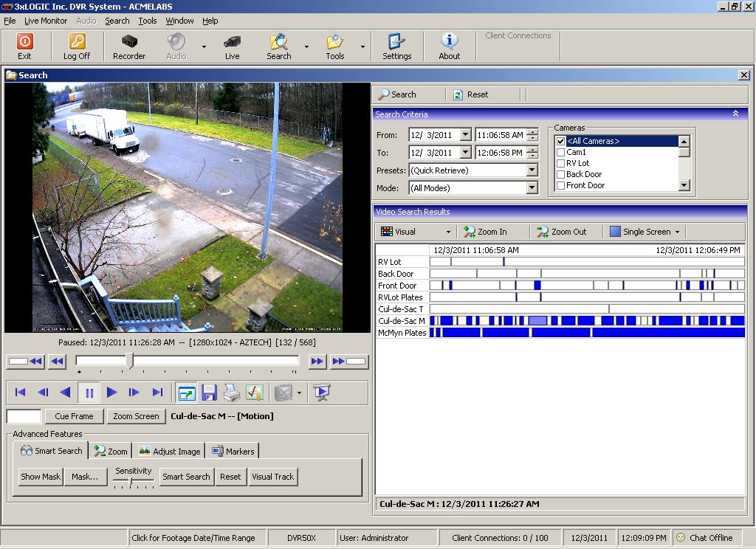Expand the Presets Quick Retrieve dropdown
Image resolution: width=756 pixels, height=549 pixels.
click(532, 170)
